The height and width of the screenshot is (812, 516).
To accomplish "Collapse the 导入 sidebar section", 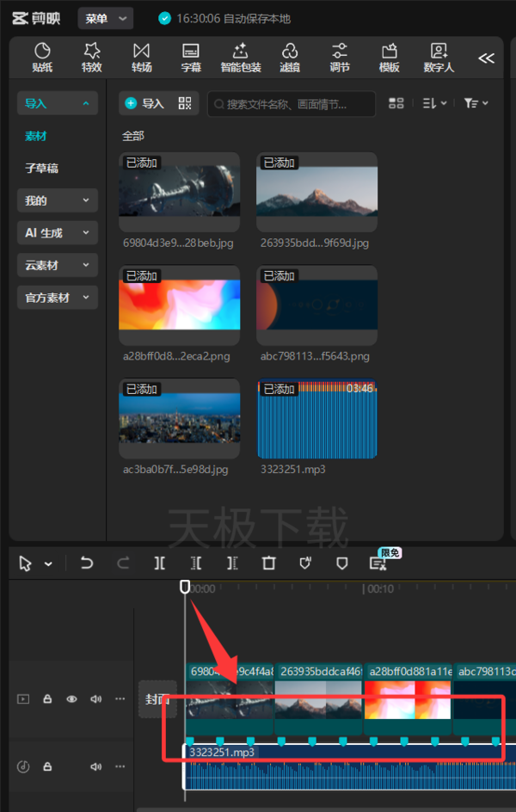I will pos(58,103).
